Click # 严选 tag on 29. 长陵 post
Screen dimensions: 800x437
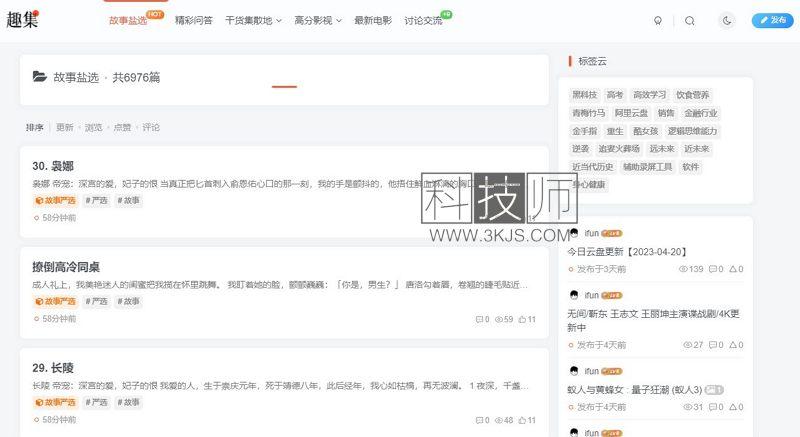96,403
